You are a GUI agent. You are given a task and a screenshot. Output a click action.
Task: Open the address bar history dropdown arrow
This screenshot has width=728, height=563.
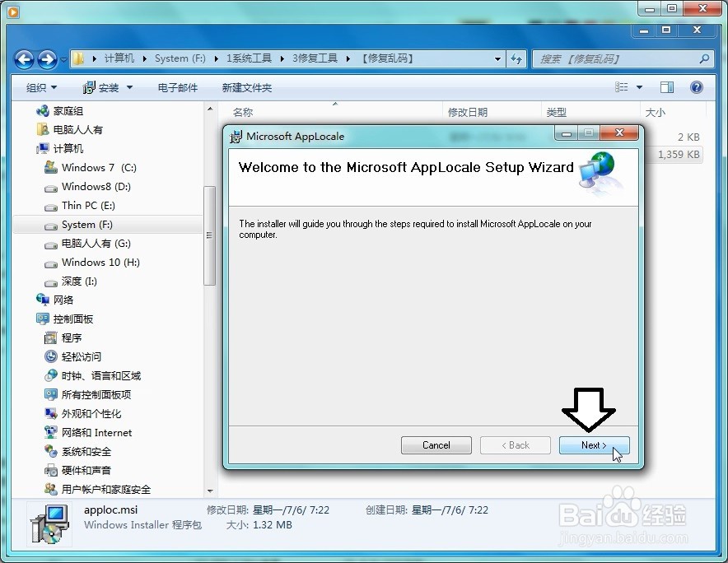pyautogui.click(x=497, y=59)
